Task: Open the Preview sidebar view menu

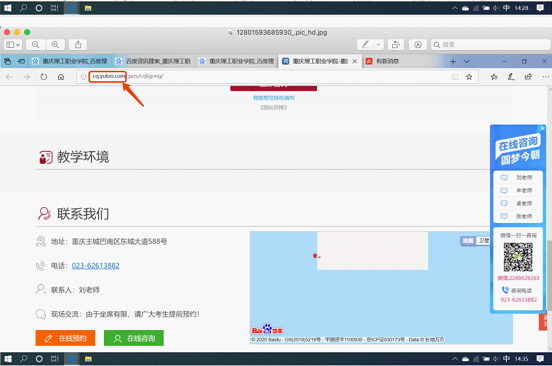Action: click(x=13, y=45)
